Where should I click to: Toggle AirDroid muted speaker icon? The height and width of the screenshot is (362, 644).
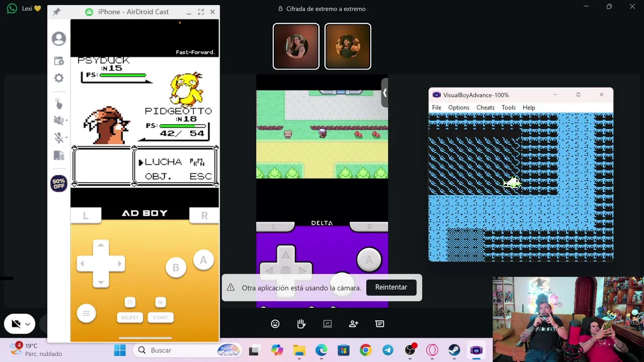click(58, 120)
